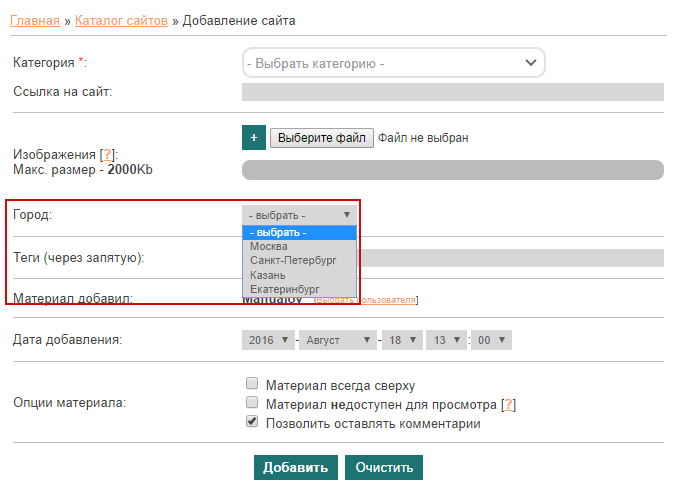Expand the year 2016 dropdown
Image resolution: width=680 pixels, height=499 pixels.
click(x=267, y=340)
